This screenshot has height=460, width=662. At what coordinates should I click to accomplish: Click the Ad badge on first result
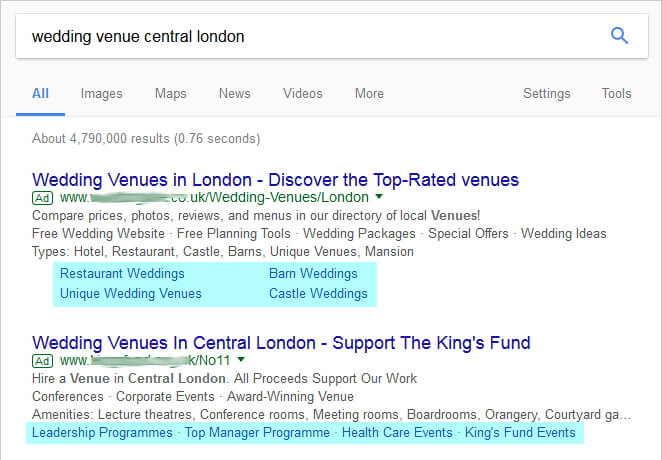[42, 198]
